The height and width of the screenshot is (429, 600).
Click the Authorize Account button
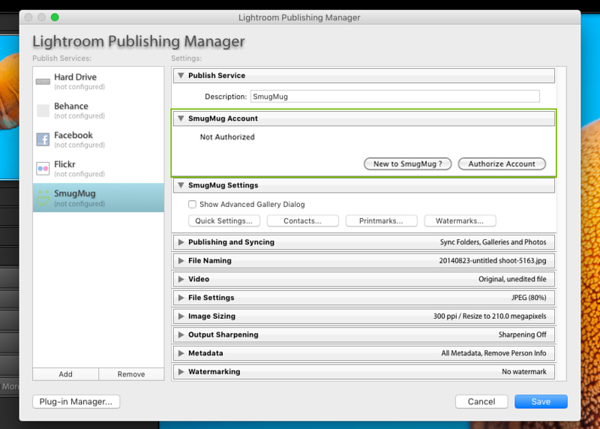(x=502, y=164)
